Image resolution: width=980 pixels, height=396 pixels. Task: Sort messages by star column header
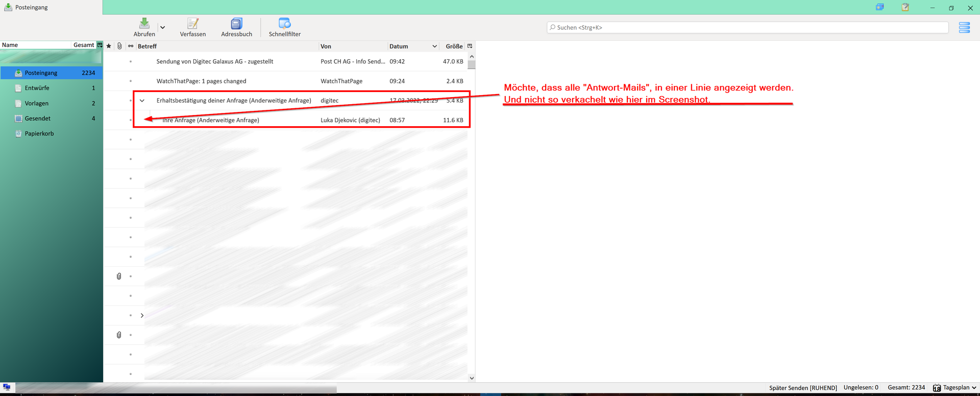coord(109,46)
